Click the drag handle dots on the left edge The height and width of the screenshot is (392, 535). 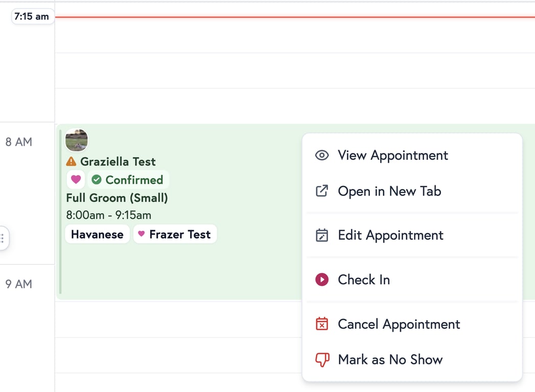coord(4,238)
